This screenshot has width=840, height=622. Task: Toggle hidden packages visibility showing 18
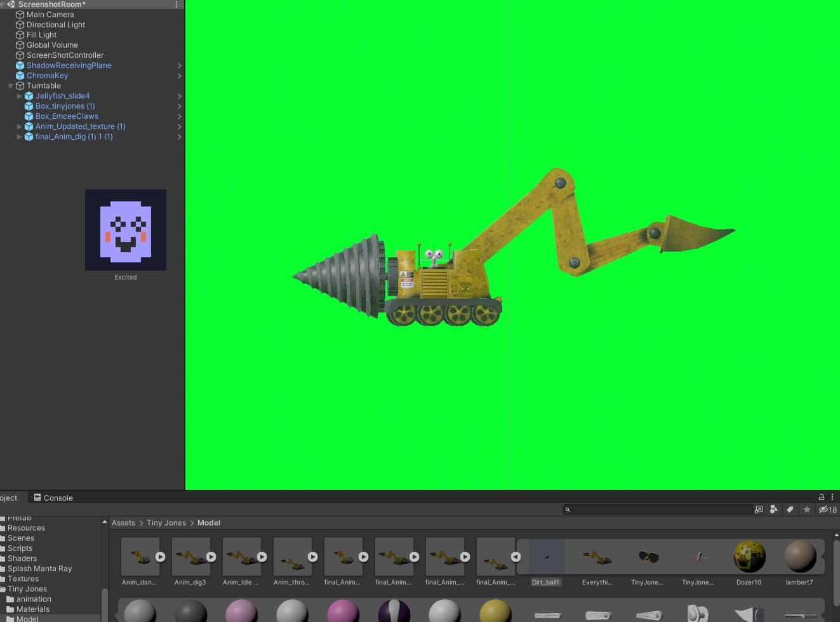point(827,510)
